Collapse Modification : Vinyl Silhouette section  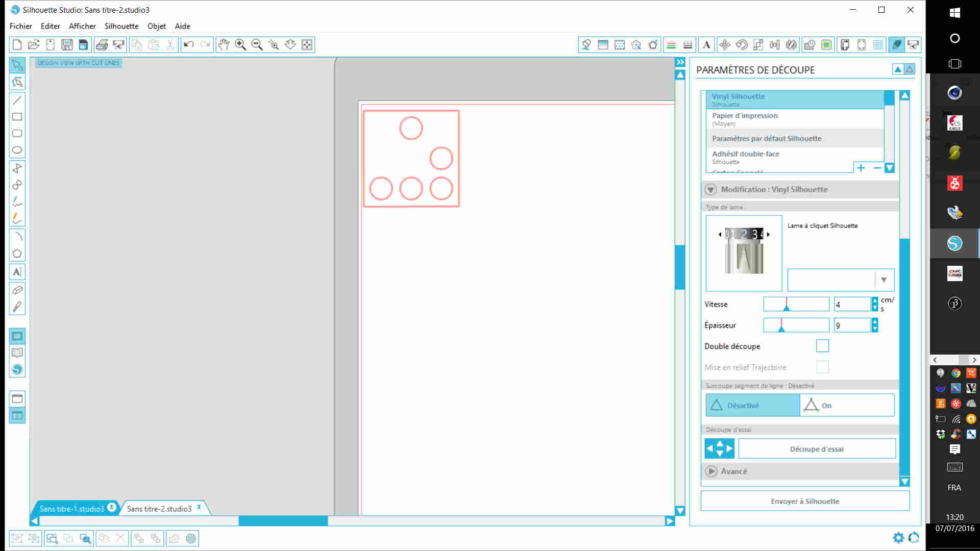711,189
